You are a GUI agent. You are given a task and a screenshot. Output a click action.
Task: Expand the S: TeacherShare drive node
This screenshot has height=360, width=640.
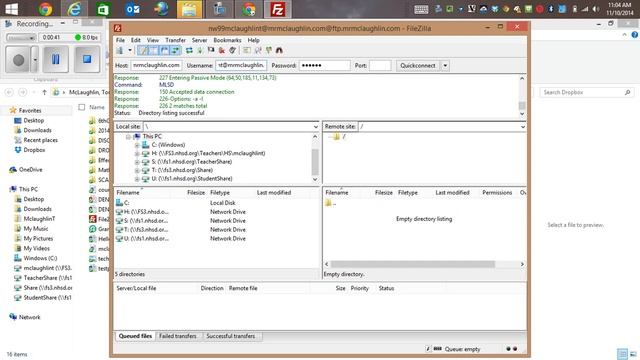coord(137,162)
